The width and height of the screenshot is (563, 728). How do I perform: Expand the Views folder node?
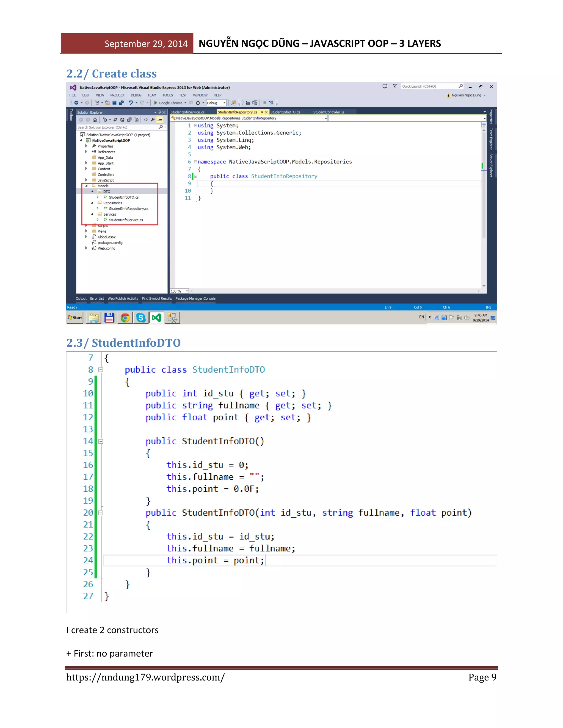pos(86,231)
